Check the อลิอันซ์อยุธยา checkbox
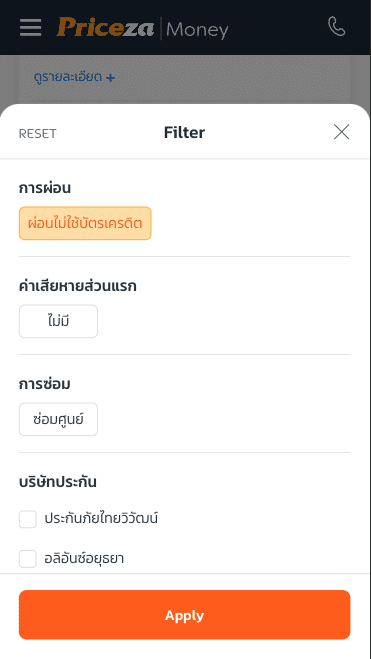 [28, 559]
